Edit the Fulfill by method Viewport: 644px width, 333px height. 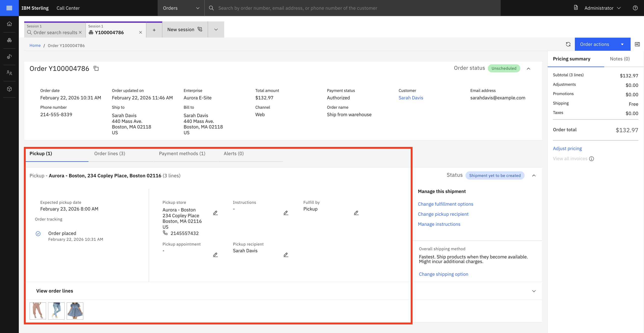356,213
